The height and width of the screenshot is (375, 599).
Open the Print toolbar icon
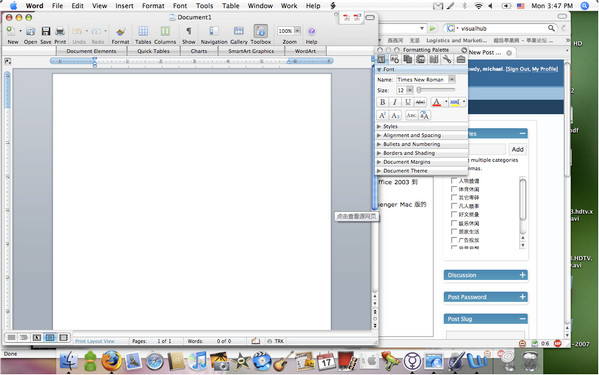click(60, 31)
